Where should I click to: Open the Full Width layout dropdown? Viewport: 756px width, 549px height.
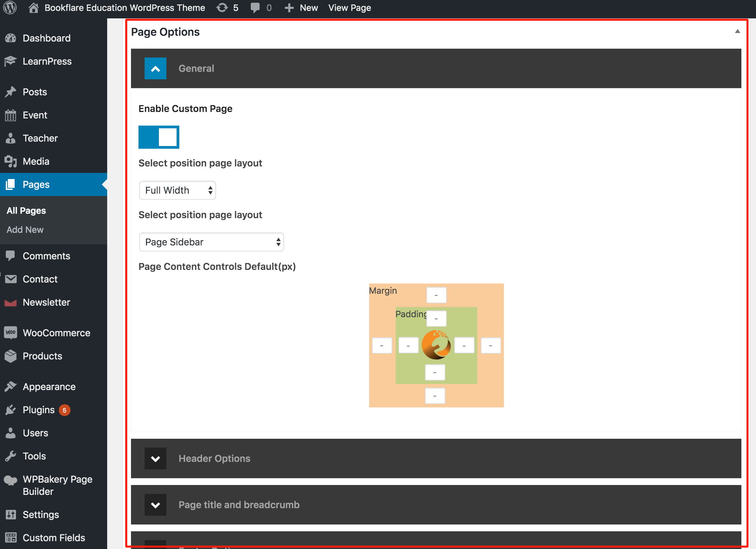click(177, 190)
